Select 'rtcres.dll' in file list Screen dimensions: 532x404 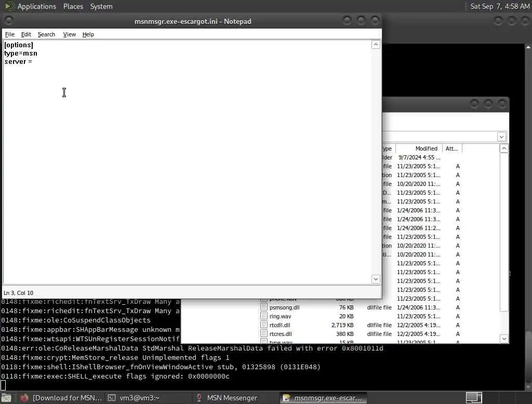tap(281, 334)
